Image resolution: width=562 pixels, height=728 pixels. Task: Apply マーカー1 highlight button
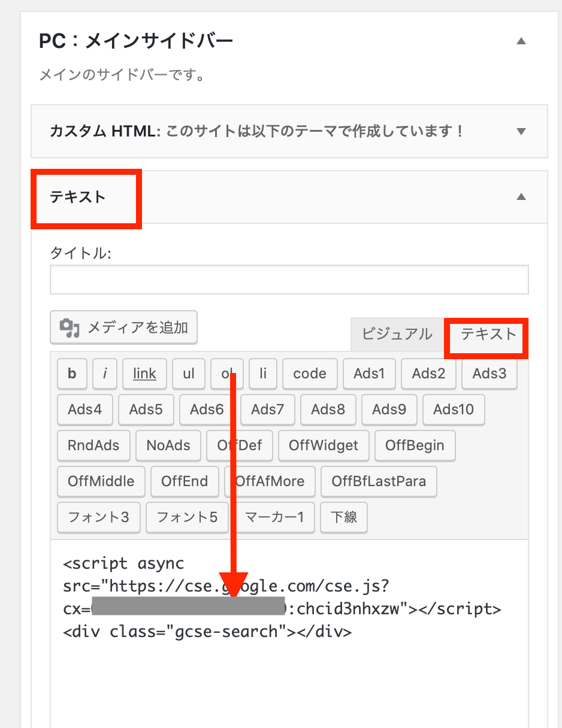click(275, 517)
